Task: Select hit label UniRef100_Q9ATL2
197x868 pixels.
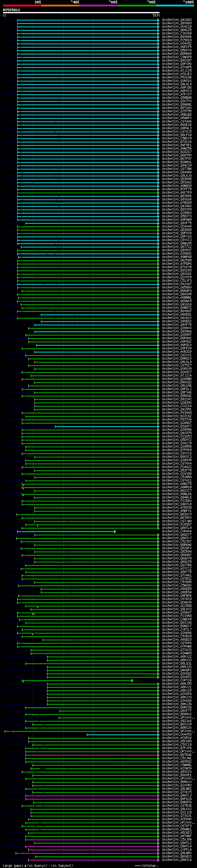Action: [176, 843]
